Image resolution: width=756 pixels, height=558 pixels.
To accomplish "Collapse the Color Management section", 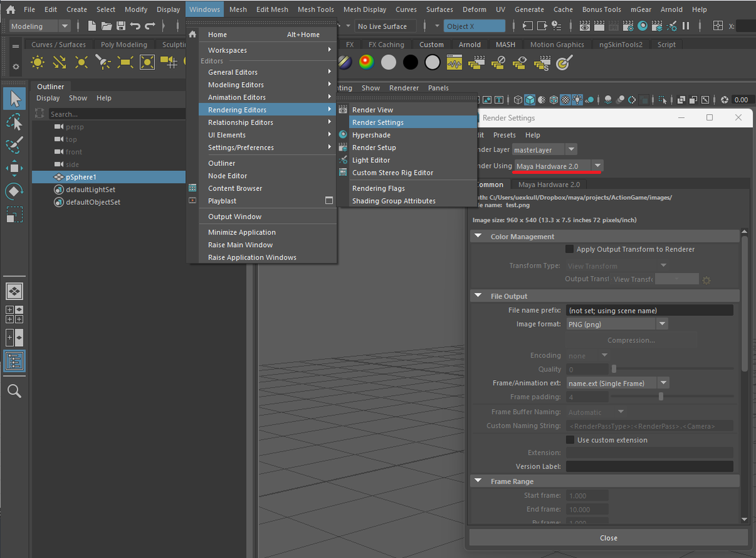I will pyautogui.click(x=478, y=236).
